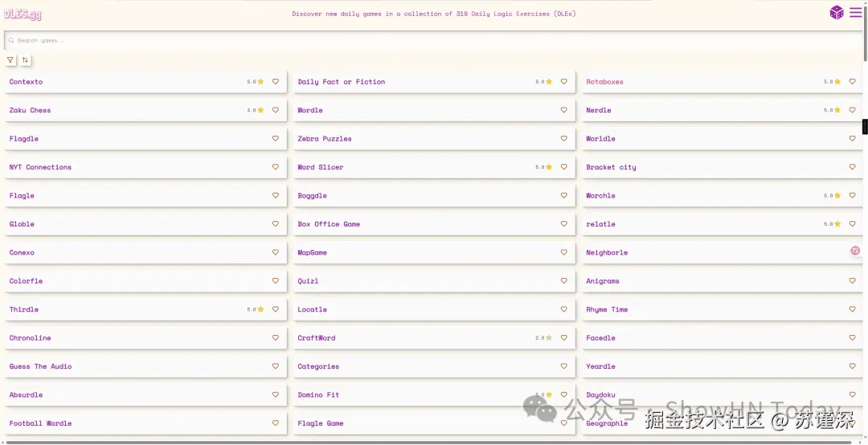Open the Domino Fit game

click(x=318, y=394)
